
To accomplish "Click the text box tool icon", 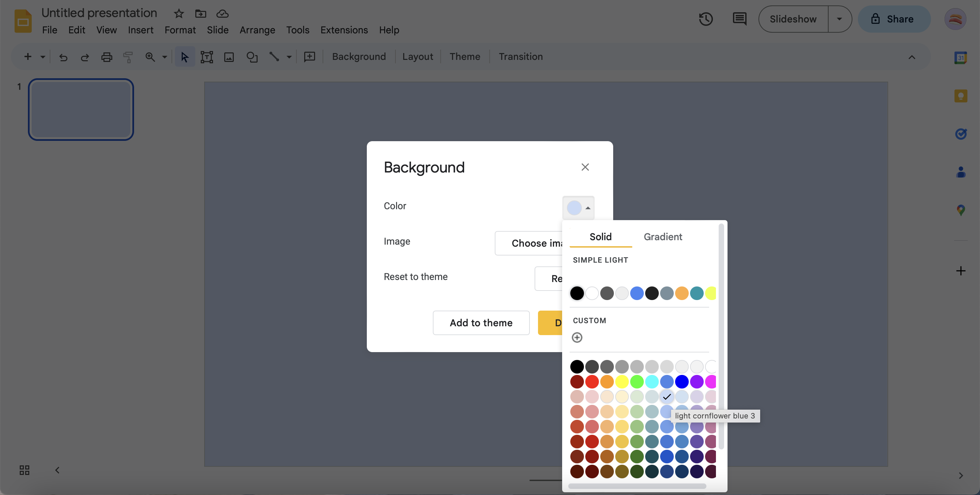I will [207, 57].
